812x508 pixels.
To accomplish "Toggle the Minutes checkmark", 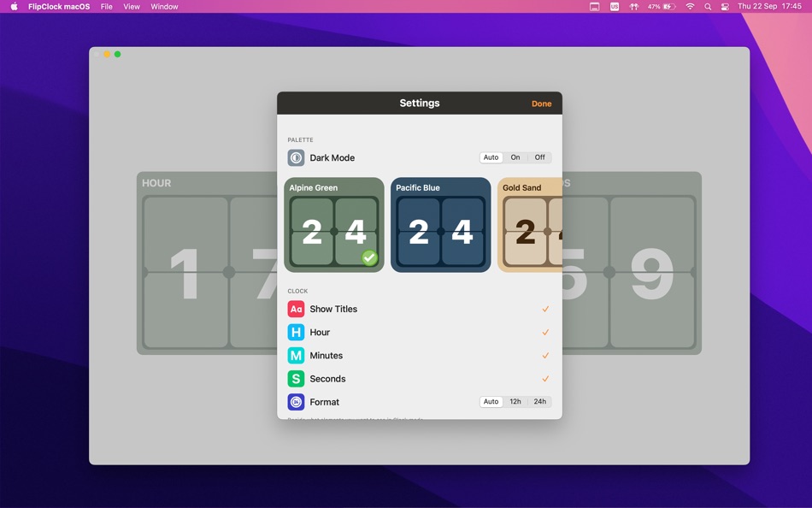I will coord(545,356).
